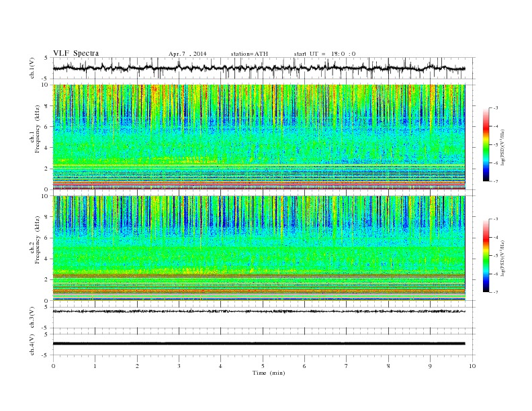Click the time axis tick label "6"
The height and width of the screenshot is (411, 532).
click(304, 366)
